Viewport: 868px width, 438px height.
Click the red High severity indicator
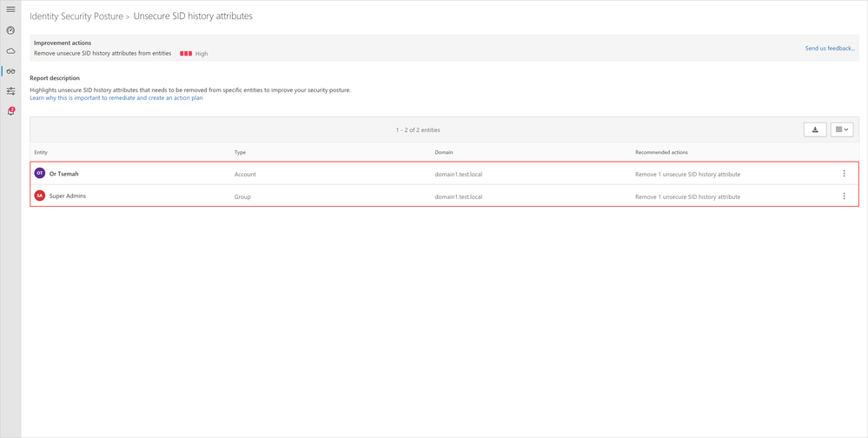click(x=186, y=54)
